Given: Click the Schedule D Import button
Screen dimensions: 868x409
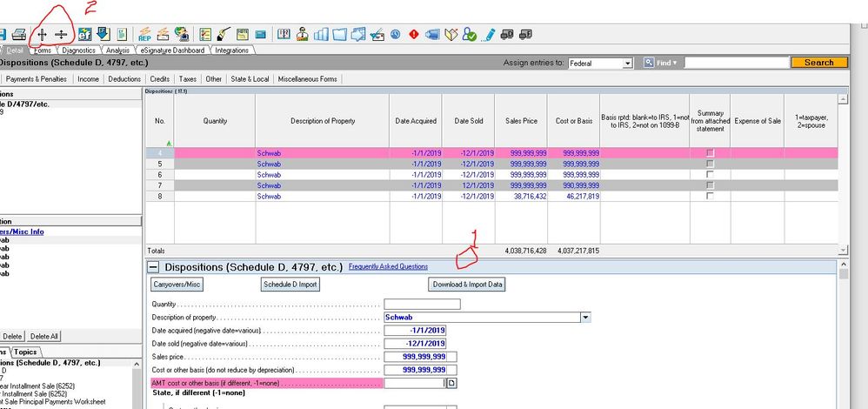Looking at the screenshot, I should (x=290, y=285).
